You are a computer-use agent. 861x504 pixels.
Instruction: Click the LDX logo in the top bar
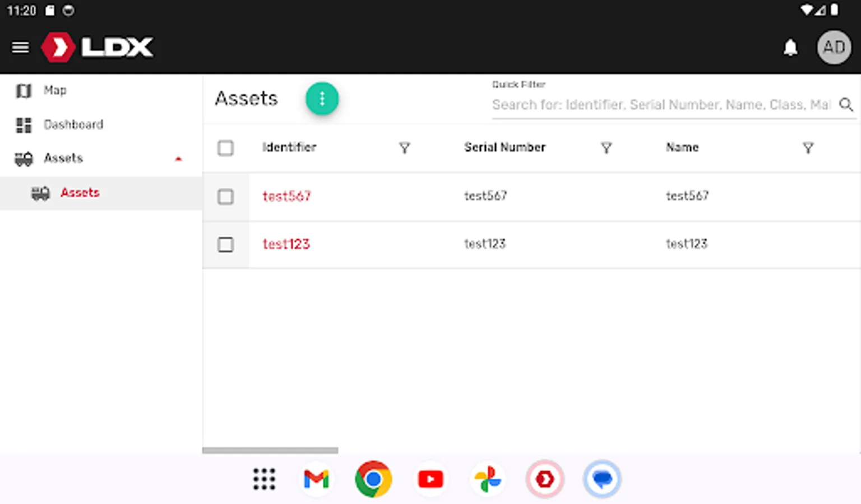click(x=96, y=47)
